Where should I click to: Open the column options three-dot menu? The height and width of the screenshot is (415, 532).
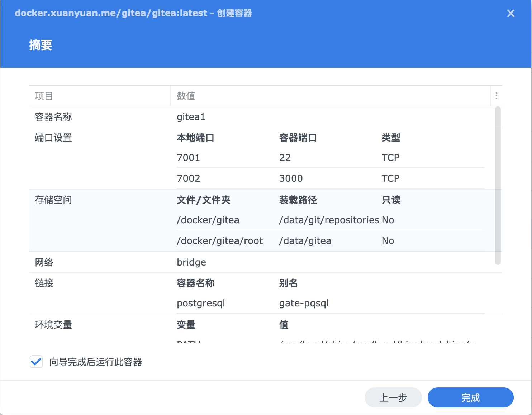click(x=496, y=96)
